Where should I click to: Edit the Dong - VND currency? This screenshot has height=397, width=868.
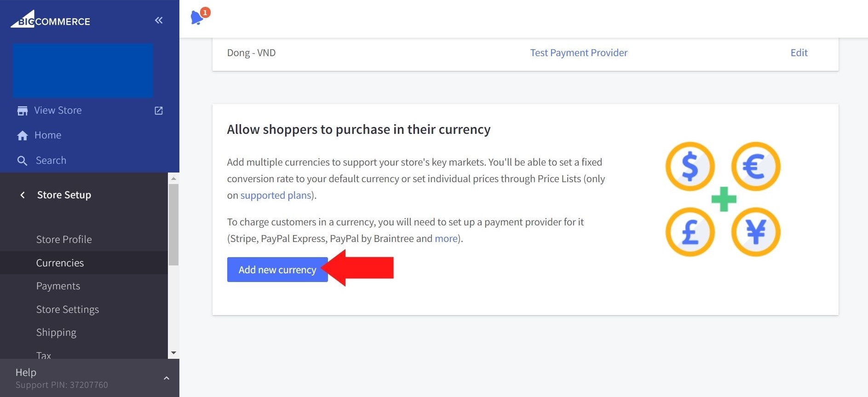(799, 53)
